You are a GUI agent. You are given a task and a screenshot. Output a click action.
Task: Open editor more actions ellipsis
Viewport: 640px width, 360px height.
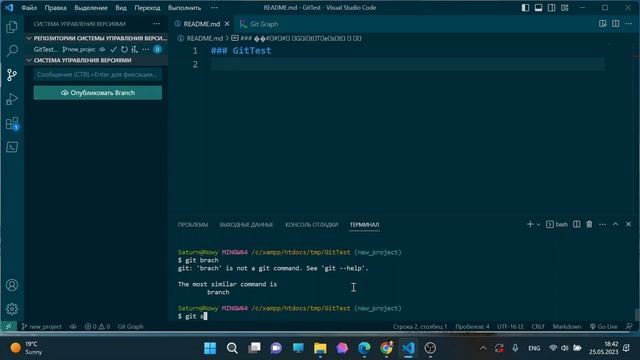(628, 24)
